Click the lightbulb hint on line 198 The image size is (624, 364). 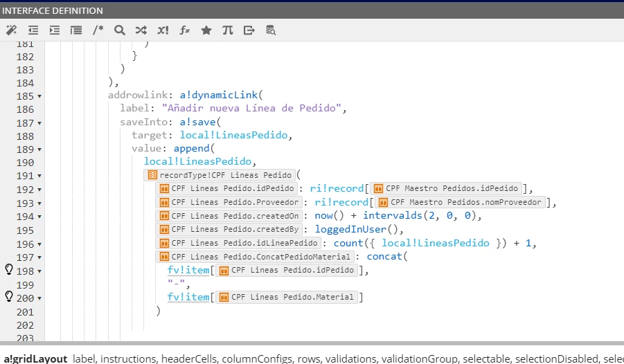pos(9,269)
